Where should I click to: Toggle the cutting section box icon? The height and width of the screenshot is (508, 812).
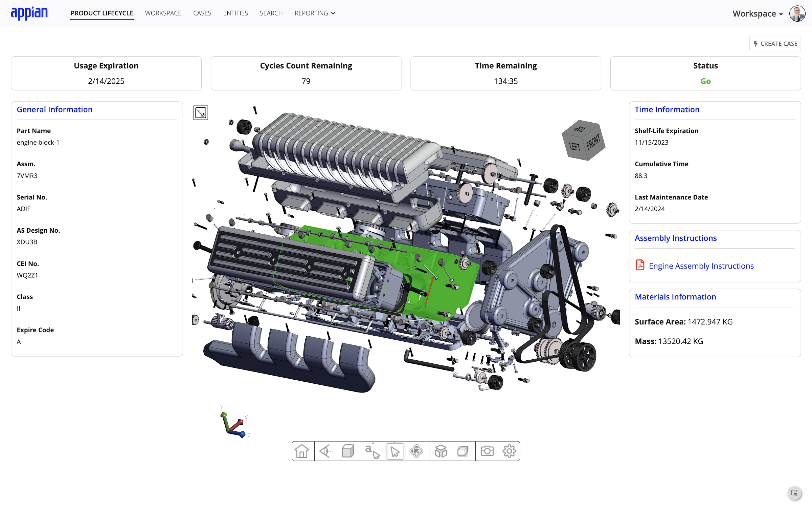(463, 451)
